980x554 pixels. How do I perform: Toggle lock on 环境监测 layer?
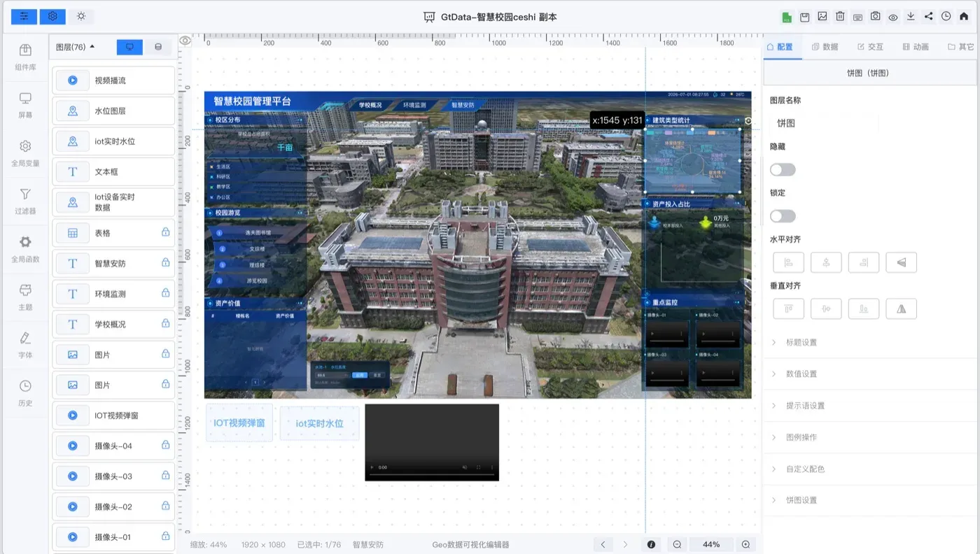point(166,293)
